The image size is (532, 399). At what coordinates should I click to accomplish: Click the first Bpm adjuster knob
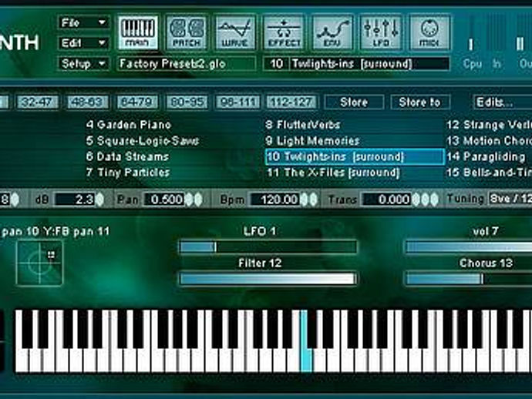coord(305,199)
